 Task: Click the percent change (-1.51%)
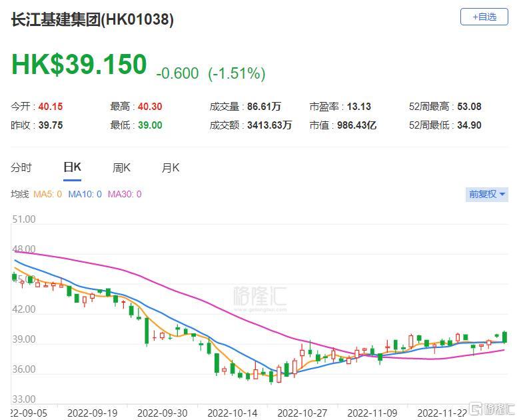pyautogui.click(x=237, y=73)
